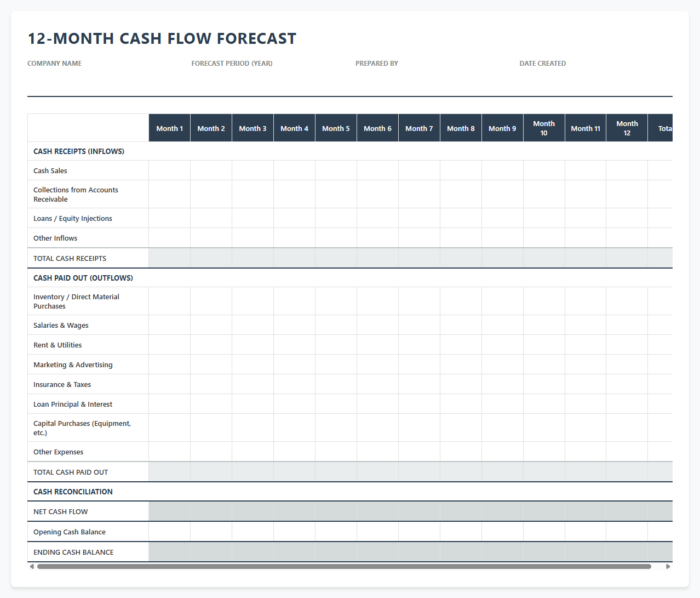Click Loan Principal & Interest cell for Month 4
The width and height of the screenshot is (700, 598).
click(x=295, y=404)
